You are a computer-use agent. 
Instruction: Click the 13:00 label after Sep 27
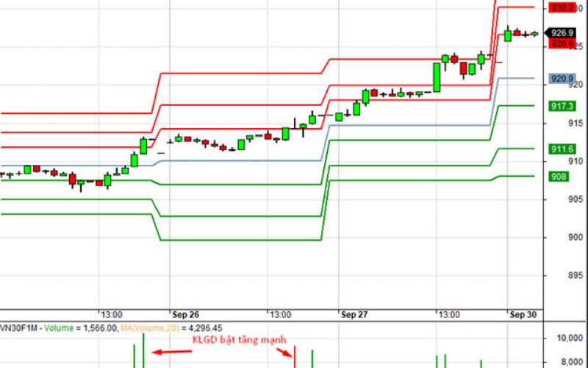click(449, 315)
